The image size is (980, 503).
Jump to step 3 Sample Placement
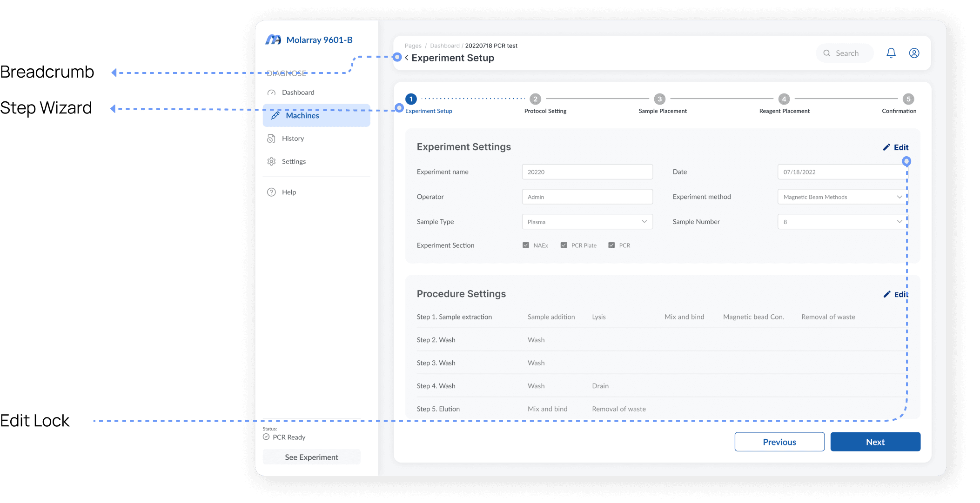click(659, 99)
